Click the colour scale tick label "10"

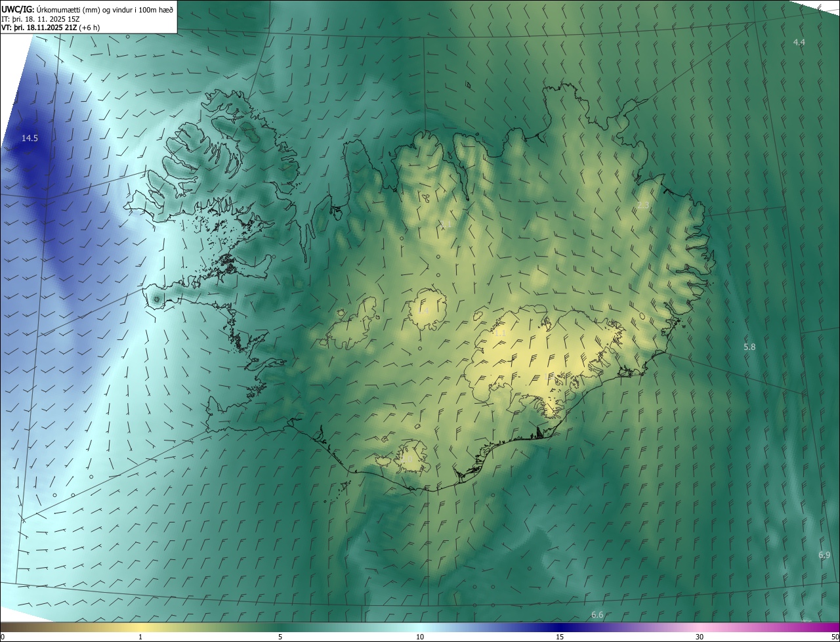tap(420, 637)
